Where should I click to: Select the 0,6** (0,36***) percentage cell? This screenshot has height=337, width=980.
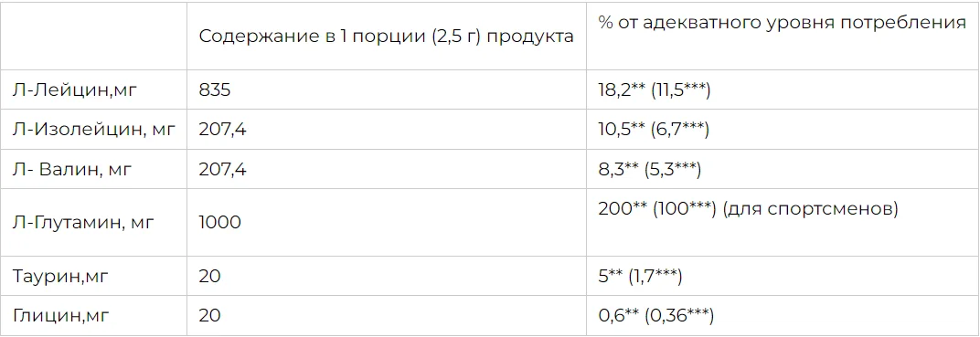click(x=655, y=316)
